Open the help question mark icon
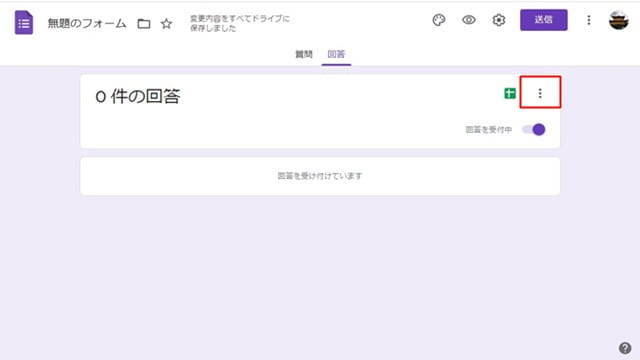The width and height of the screenshot is (640, 360). pos(625,348)
